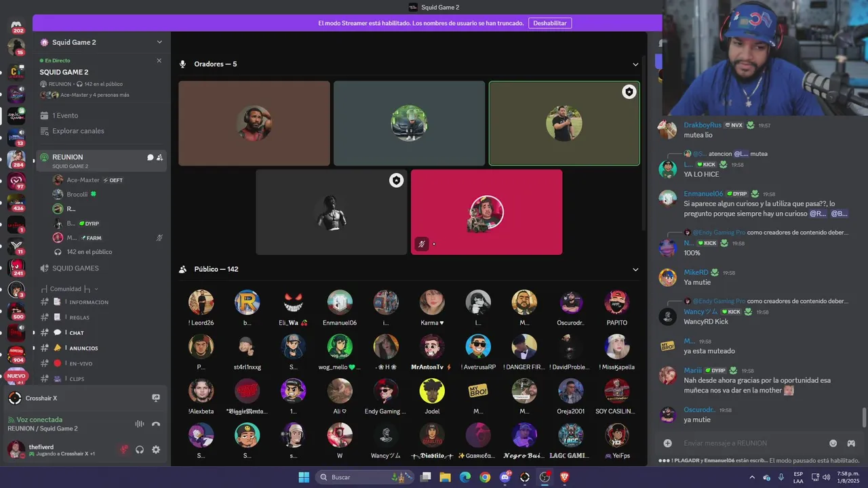Open DrakboyRus username in chat

(x=703, y=125)
